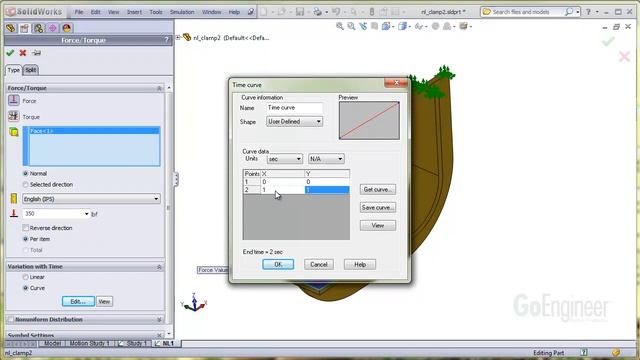This screenshot has height=360, width=640.
Task: Select Face<1> in the selection list
Action: coord(94,131)
